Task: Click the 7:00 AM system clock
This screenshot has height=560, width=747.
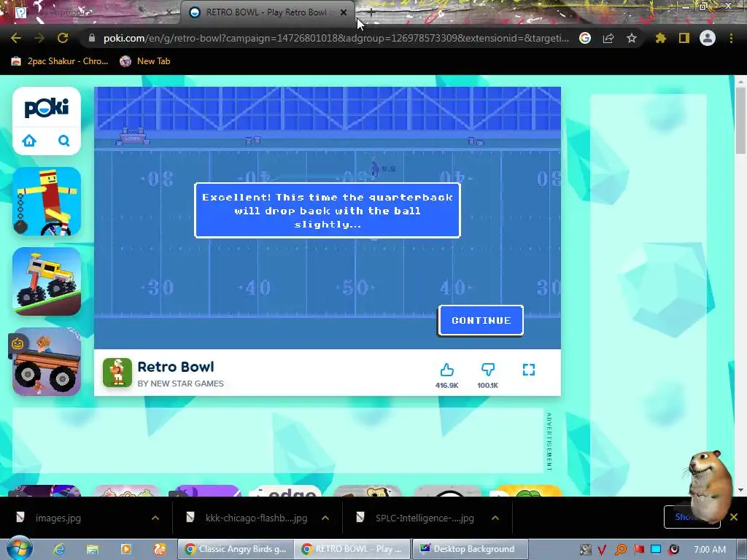Action: click(710, 550)
